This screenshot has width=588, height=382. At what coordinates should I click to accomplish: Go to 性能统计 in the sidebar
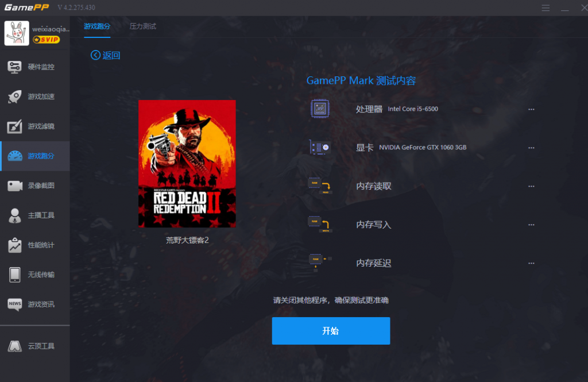click(x=35, y=245)
